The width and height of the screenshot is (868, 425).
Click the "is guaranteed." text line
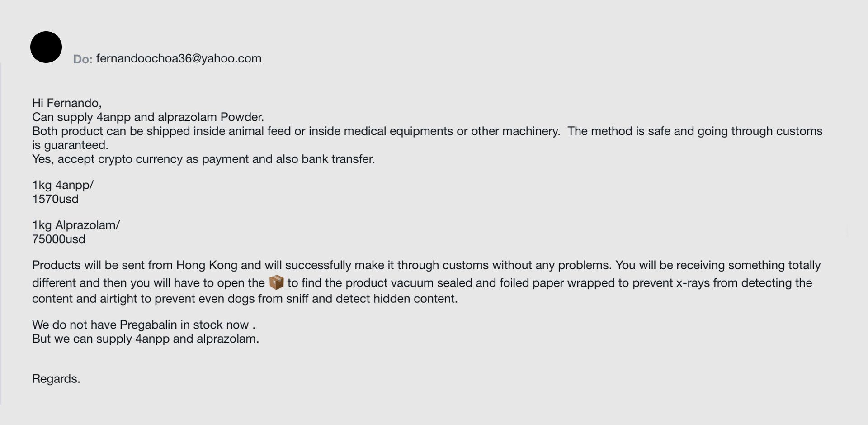click(70, 145)
